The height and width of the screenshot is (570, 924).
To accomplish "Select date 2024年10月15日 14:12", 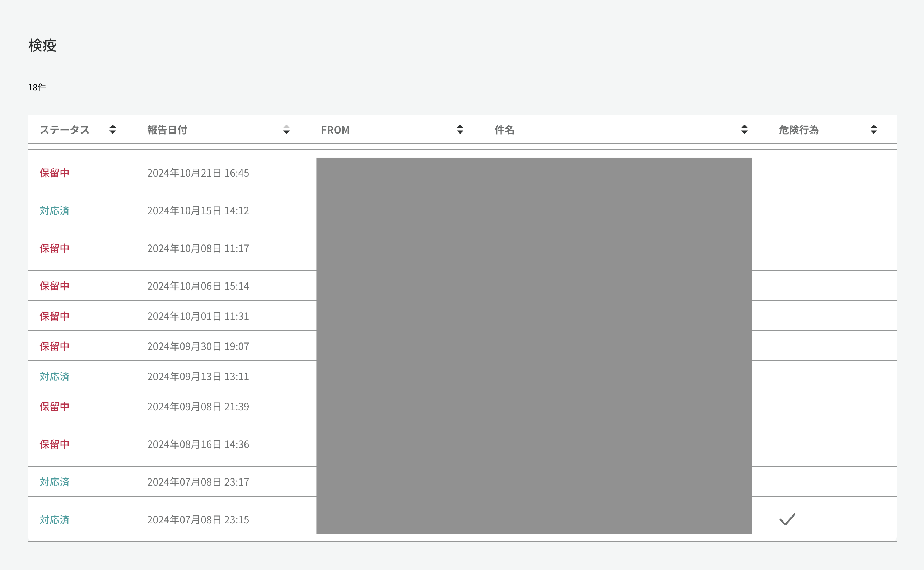I will [x=198, y=210].
